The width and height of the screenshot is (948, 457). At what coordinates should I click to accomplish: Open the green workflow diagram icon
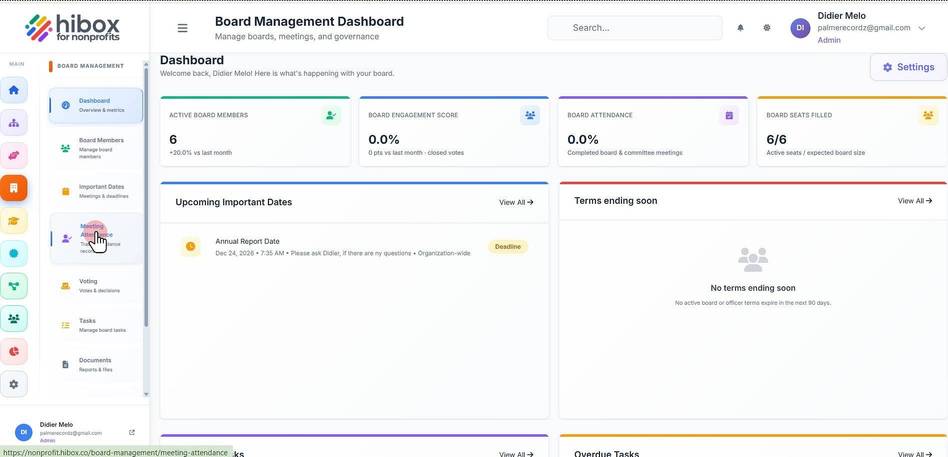coord(14,286)
